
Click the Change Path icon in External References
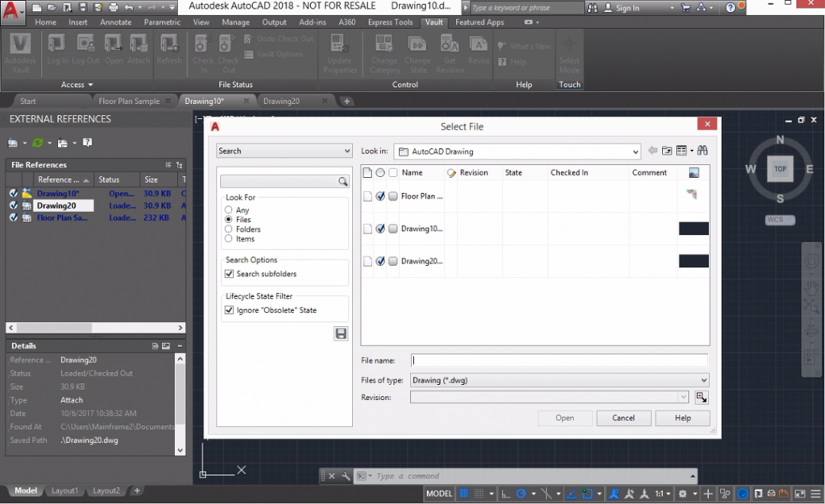(x=63, y=143)
